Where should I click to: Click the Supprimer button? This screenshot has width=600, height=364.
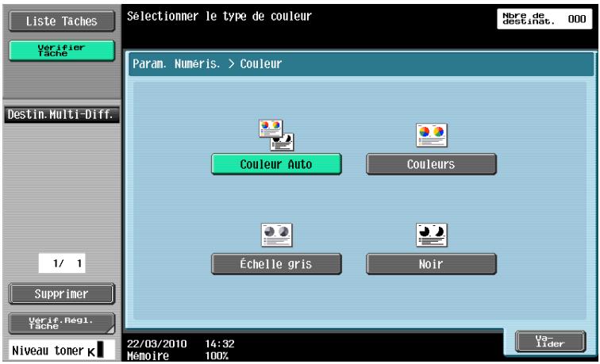coord(62,294)
